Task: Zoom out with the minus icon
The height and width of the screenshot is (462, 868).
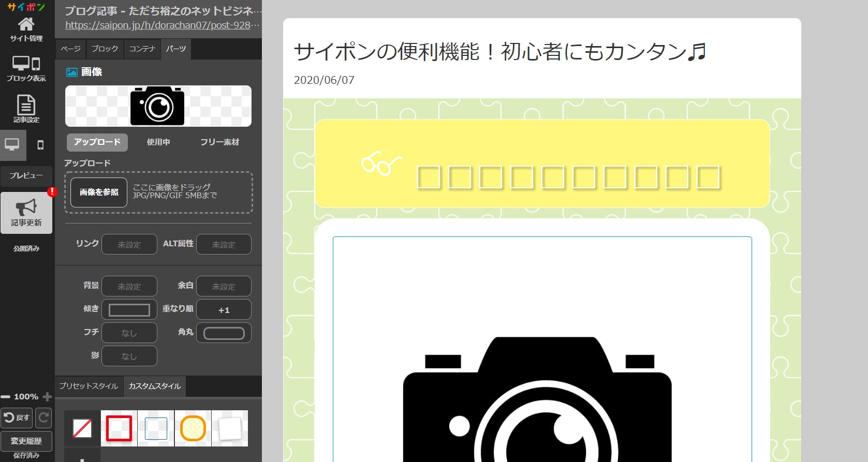Action: tap(6, 397)
